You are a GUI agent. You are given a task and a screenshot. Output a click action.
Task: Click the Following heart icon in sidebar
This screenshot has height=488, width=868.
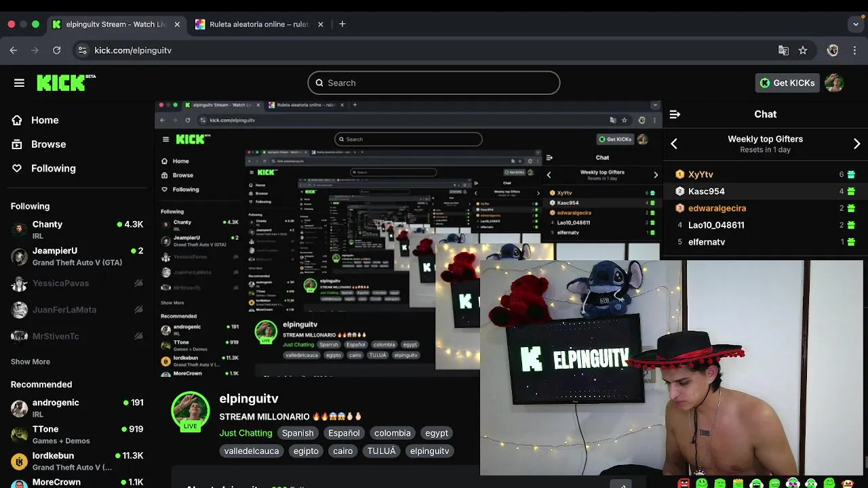point(17,168)
